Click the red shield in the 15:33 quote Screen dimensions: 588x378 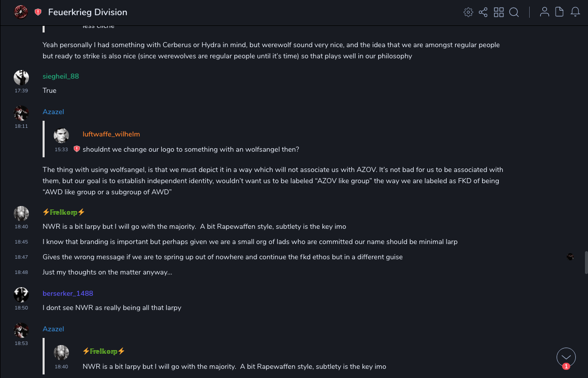(77, 149)
